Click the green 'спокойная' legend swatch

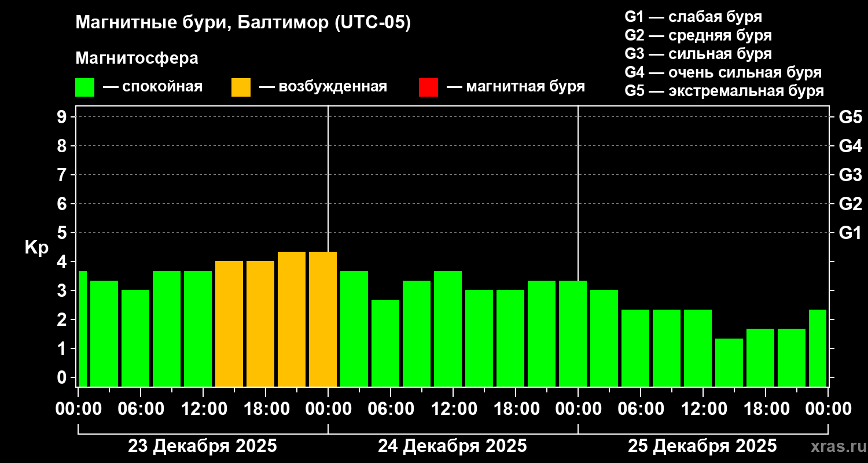(x=84, y=87)
